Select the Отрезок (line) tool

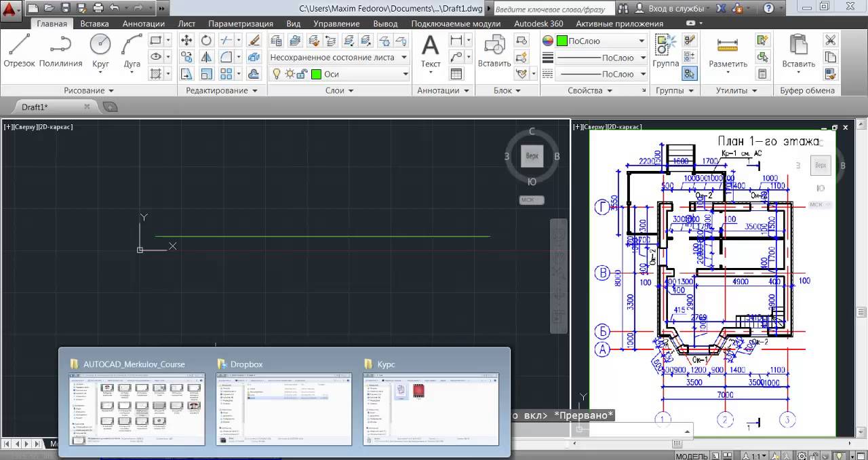click(19, 50)
